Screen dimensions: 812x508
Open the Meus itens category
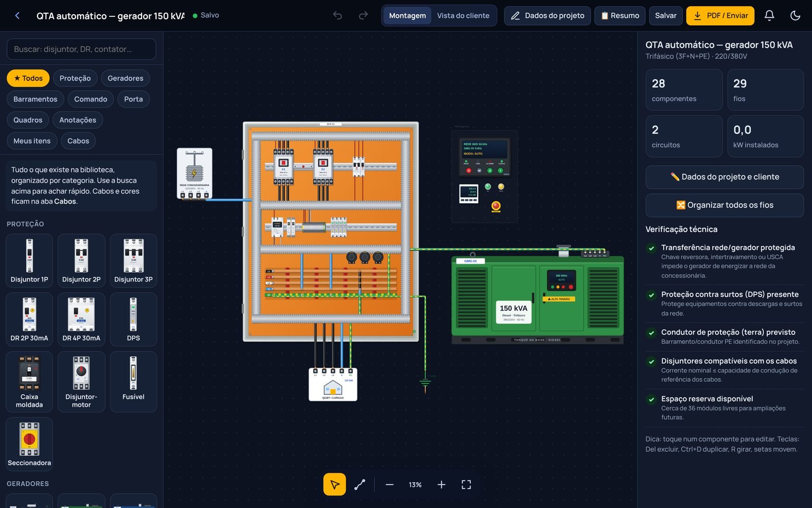[32, 141]
